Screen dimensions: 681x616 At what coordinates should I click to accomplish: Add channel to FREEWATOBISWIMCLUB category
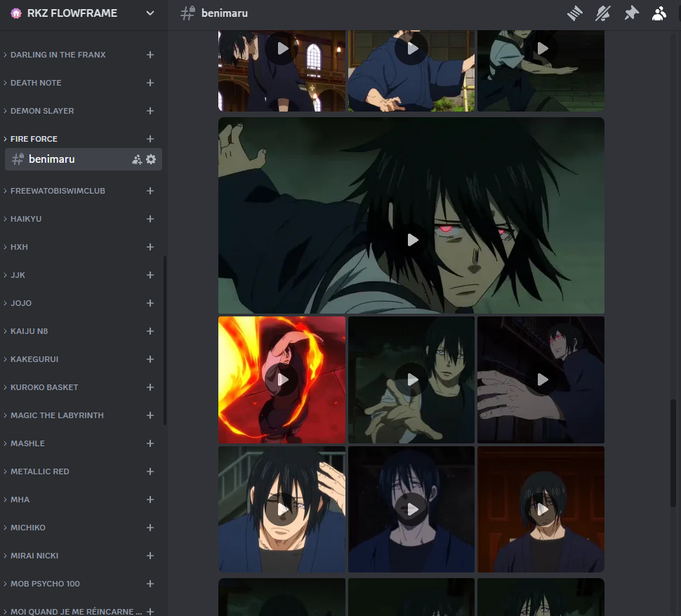click(150, 191)
